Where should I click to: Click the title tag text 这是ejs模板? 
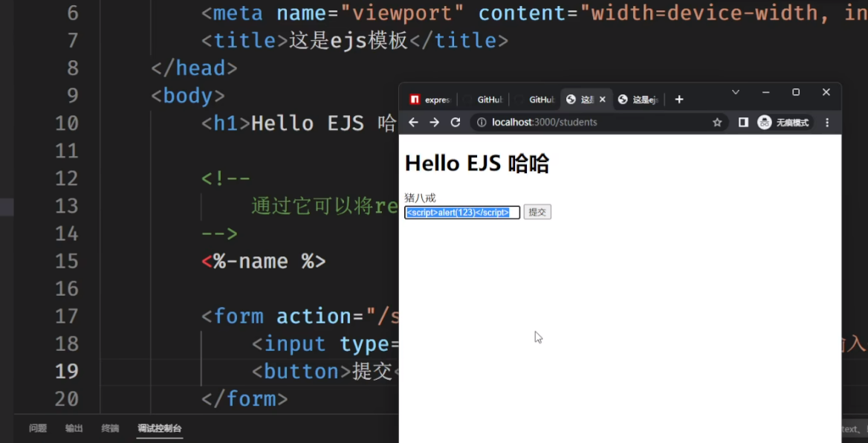click(349, 40)
